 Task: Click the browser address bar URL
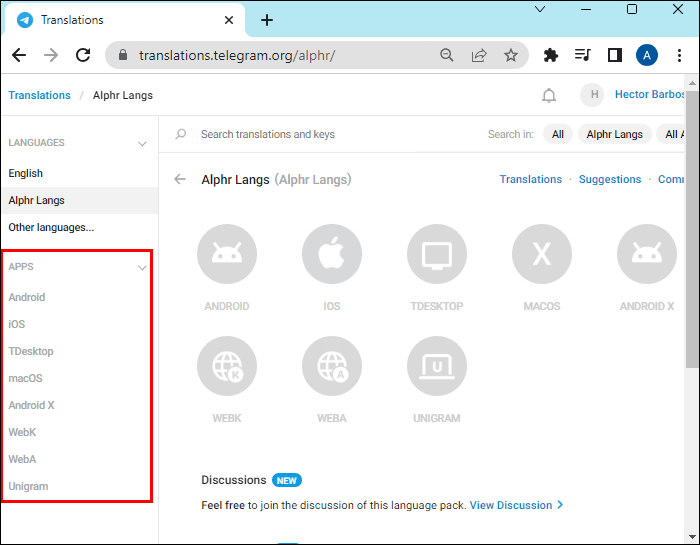point(237,55)
